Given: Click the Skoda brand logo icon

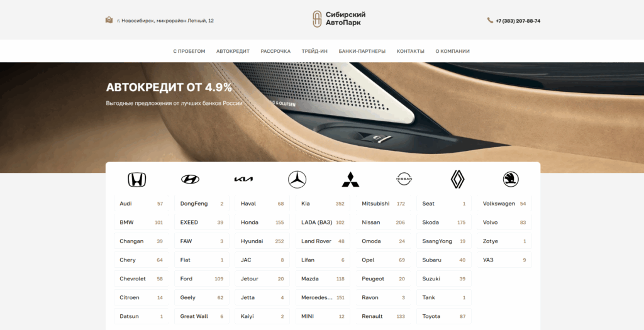Looking at the screenshot, I should click(x=511, y=179).
